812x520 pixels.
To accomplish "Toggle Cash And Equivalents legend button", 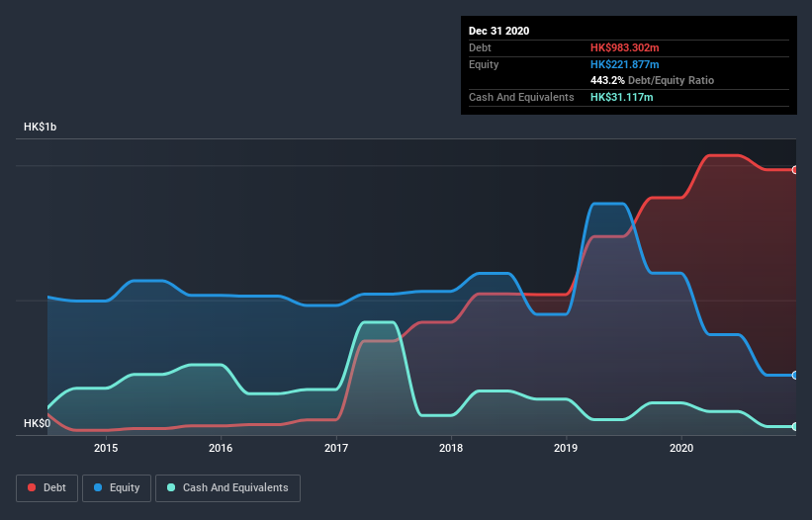I will (x=227, y=488).
